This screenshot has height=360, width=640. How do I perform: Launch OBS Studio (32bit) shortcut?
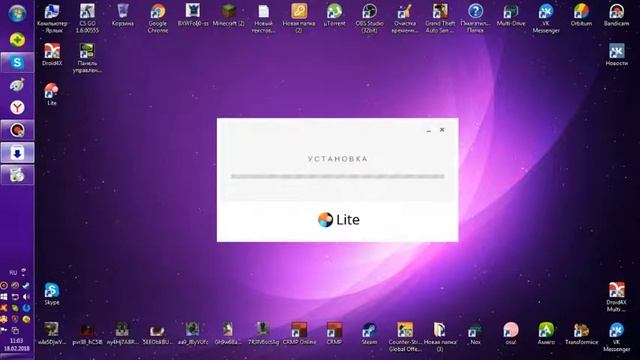pos(369,18)
